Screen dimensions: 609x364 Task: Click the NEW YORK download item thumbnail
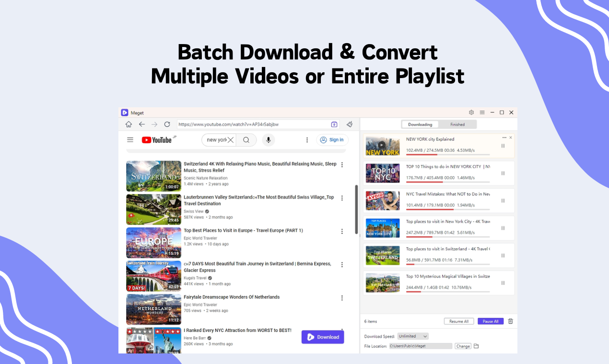pos(383,146)
